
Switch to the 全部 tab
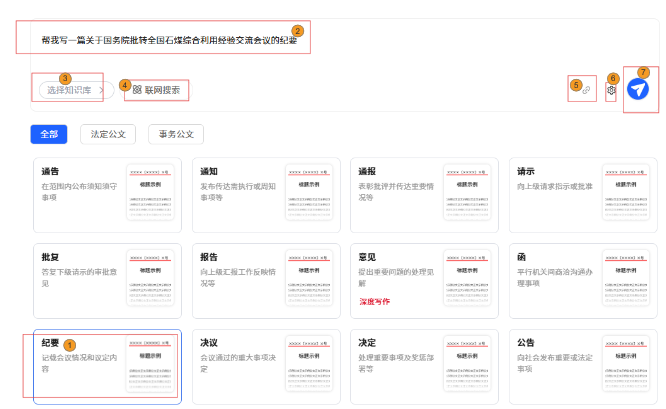49,134
